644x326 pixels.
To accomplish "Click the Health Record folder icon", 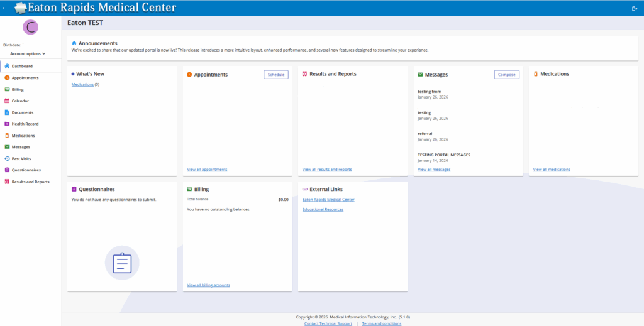I will click(7, 124).
